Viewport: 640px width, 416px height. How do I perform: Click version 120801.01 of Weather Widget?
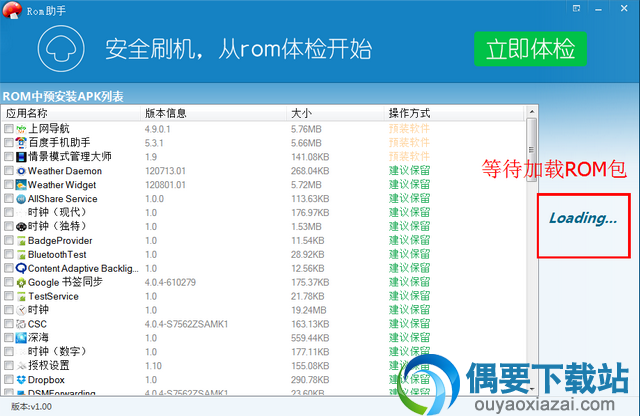pyautogui.click(x=165, y=185)
